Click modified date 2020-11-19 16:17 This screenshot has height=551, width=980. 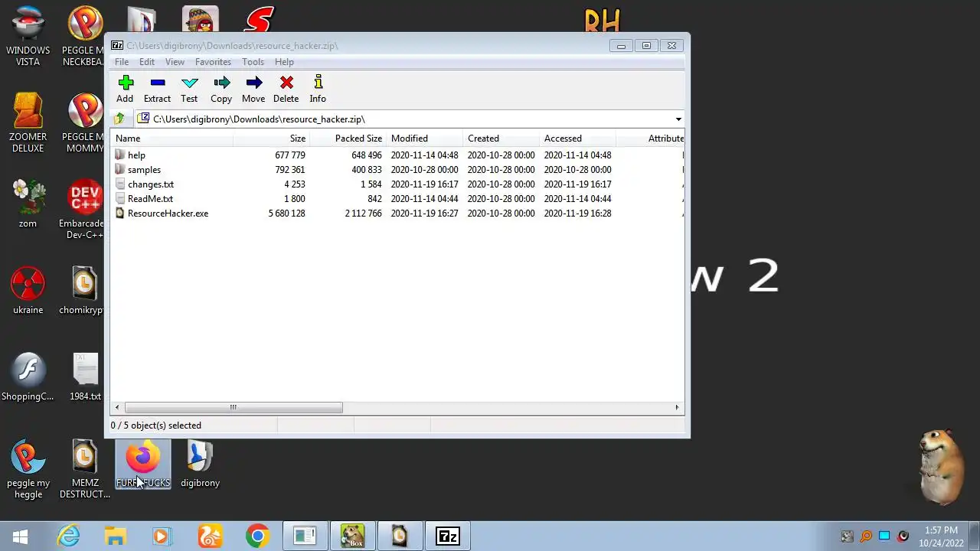point(424,184)
